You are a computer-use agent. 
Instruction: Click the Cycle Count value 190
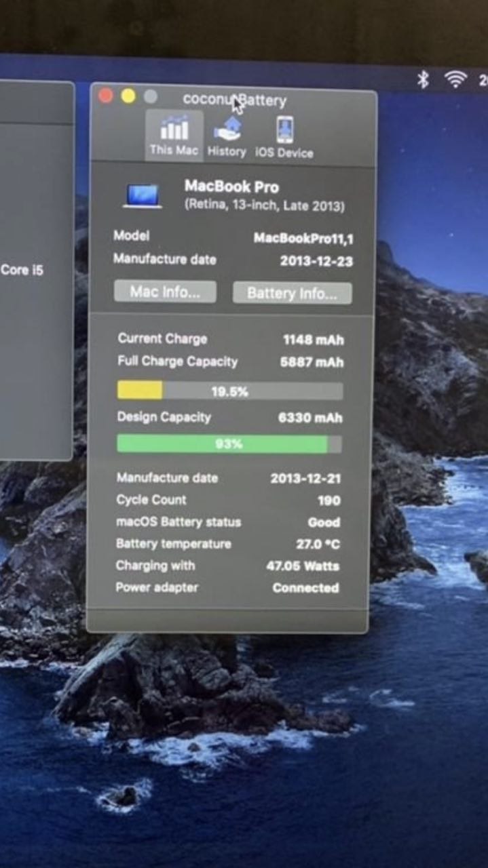pos(329,500)
